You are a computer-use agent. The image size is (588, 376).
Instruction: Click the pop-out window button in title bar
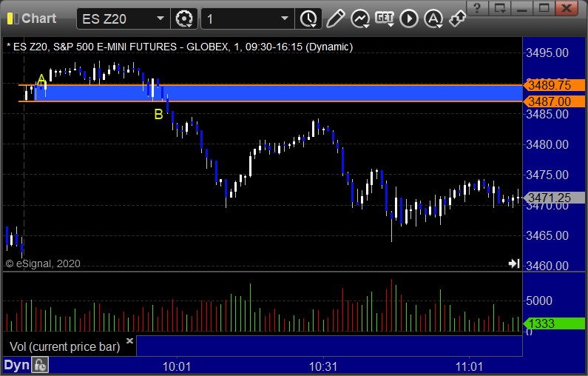pos(499,8)
